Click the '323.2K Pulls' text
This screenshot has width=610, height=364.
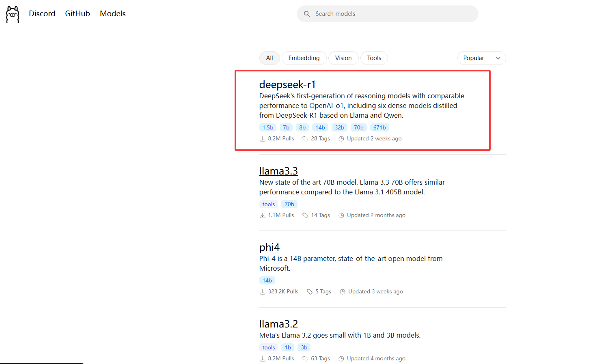coord(283,292)
